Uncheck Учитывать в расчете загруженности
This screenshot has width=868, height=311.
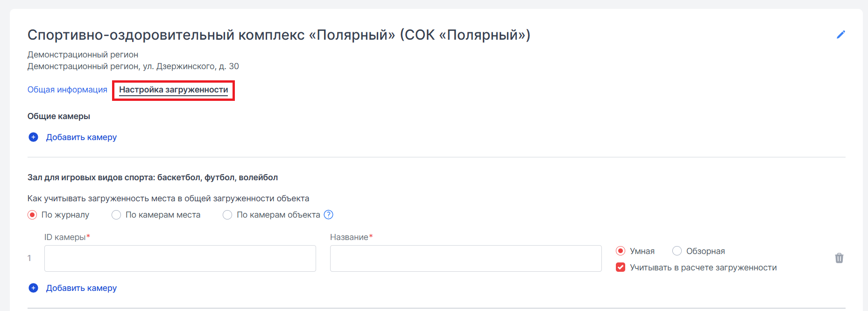pyautogui.click(x=621, y=268)
